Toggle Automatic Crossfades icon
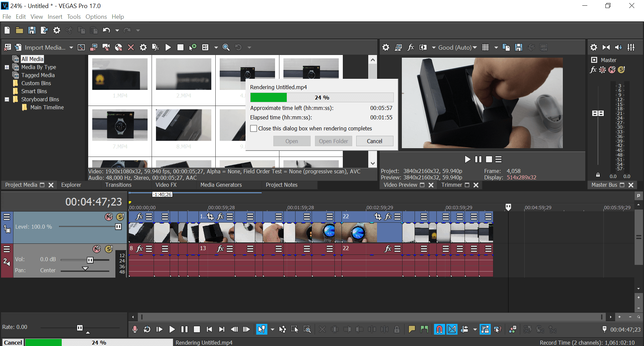 coord(452,329)
